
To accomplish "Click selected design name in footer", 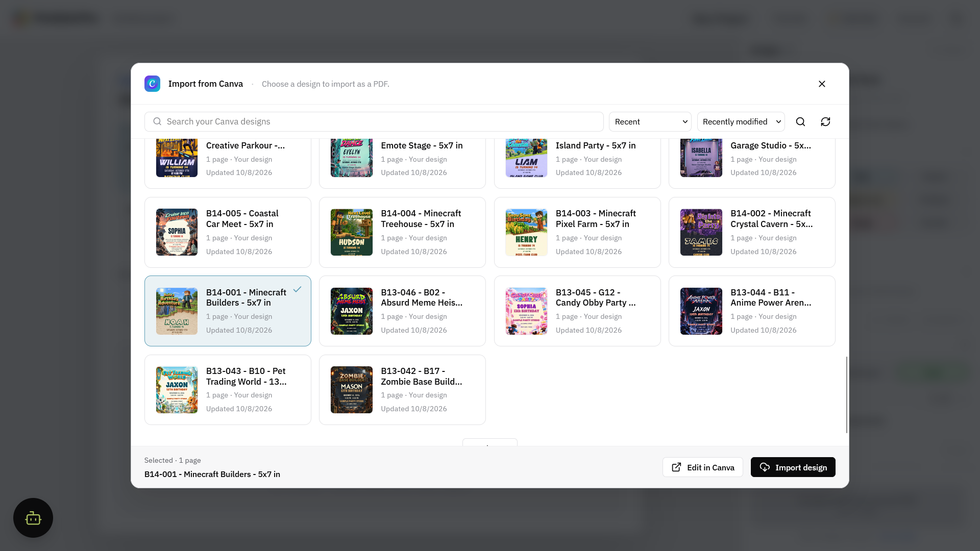I will [212, 474].
